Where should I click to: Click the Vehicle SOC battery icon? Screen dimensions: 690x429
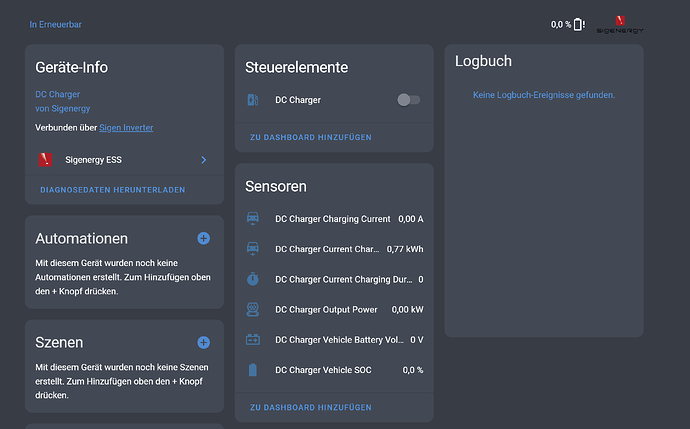click(x=253, y=370)
